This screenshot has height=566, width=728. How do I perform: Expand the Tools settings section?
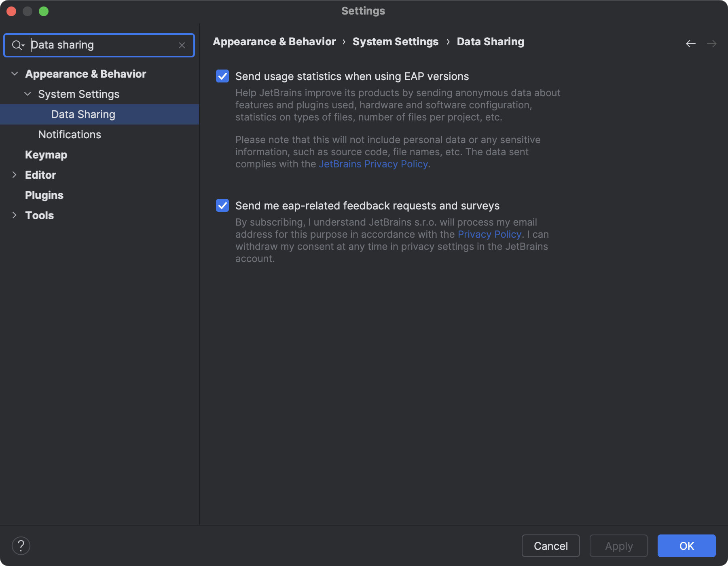tap(14, 215)
